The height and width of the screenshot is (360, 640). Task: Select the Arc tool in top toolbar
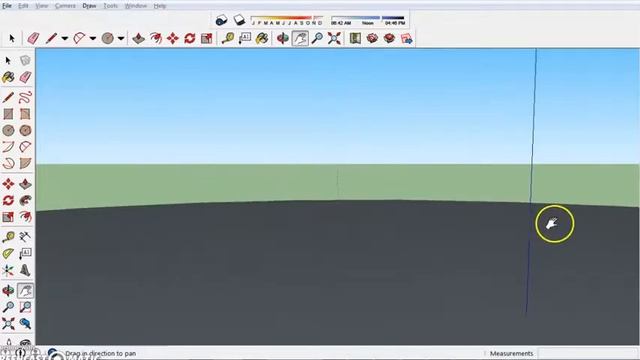point(80,38)
